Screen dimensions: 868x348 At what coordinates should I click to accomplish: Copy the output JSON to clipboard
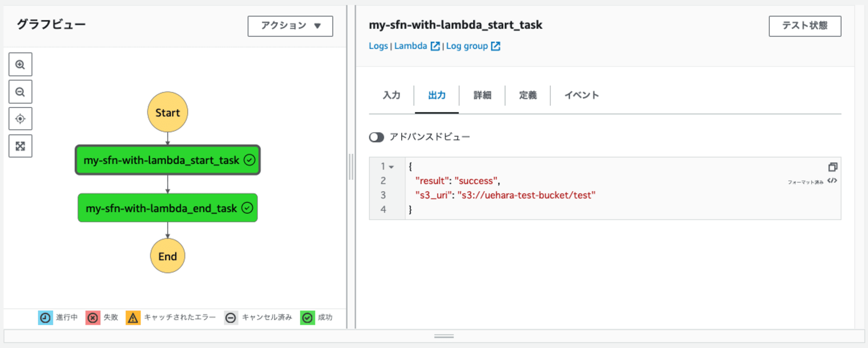[832, 167]
